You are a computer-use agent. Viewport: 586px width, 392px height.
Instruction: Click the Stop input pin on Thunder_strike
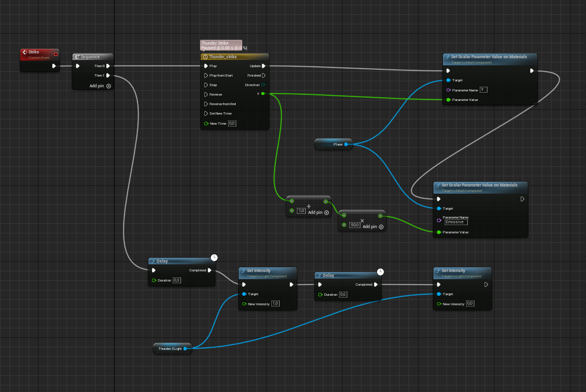click(x=205, y=85)
